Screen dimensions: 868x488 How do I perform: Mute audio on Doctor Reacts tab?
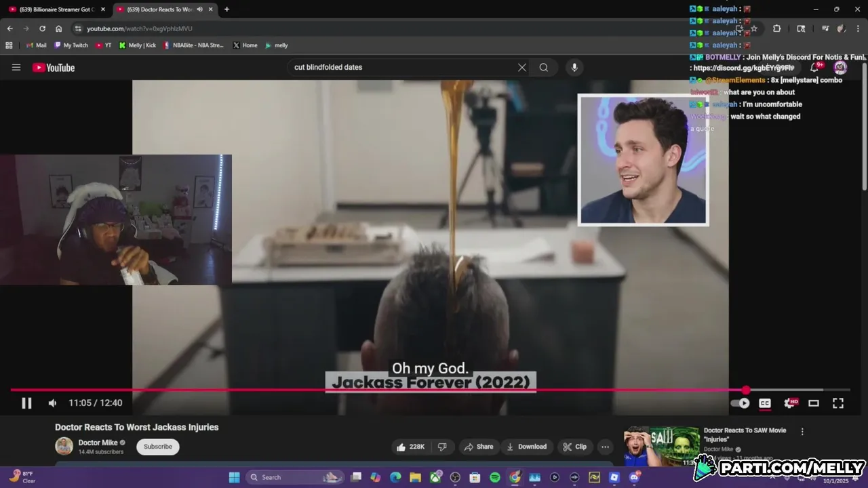[199, 9]
